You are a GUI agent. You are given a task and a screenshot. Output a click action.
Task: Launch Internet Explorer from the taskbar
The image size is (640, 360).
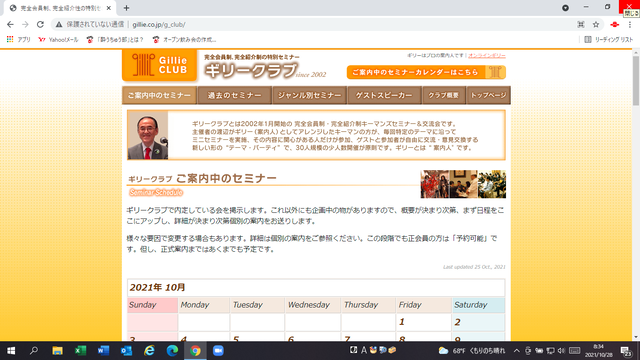[x=149, y=351]
